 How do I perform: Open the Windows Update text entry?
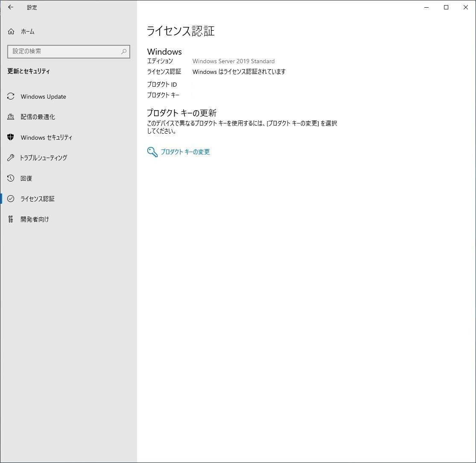pyautogui.click(x=43, y=97)
